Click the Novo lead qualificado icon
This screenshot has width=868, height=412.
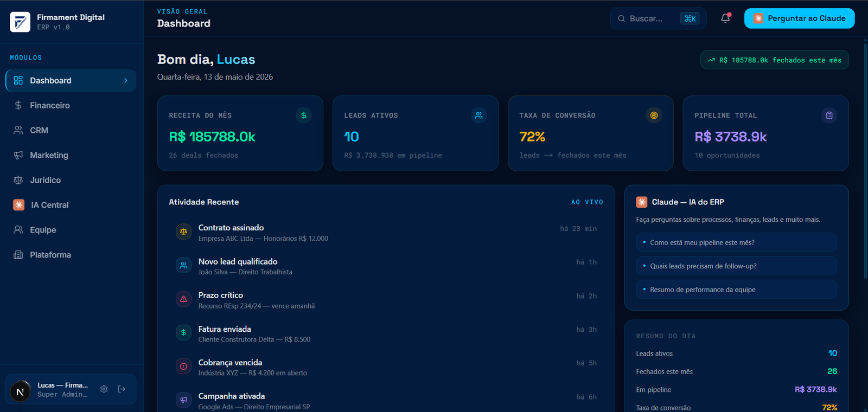pos(183,265)
